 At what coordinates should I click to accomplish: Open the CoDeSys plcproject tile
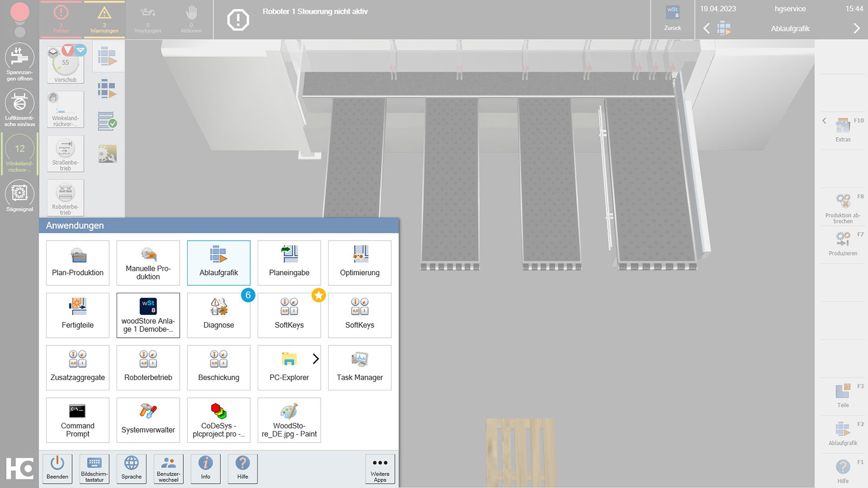tap(219, 420)
